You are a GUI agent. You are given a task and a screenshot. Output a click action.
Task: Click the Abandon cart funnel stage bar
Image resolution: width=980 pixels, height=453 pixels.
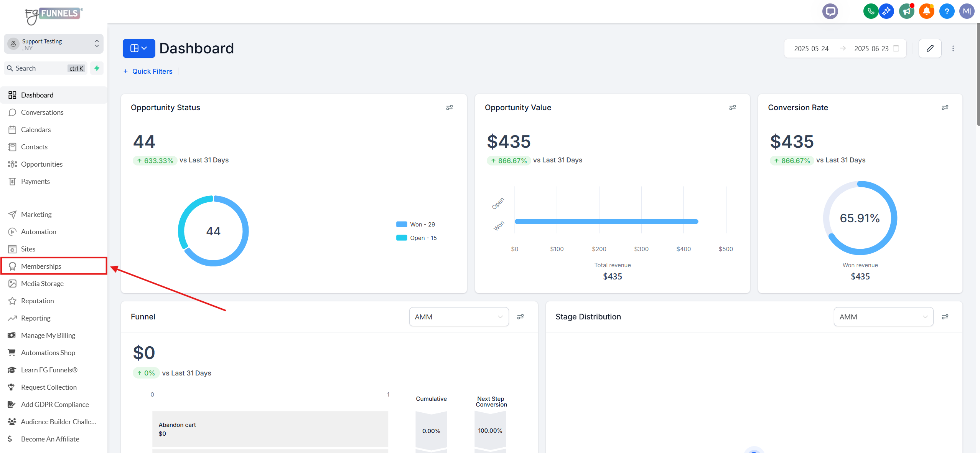pos(270,429)
